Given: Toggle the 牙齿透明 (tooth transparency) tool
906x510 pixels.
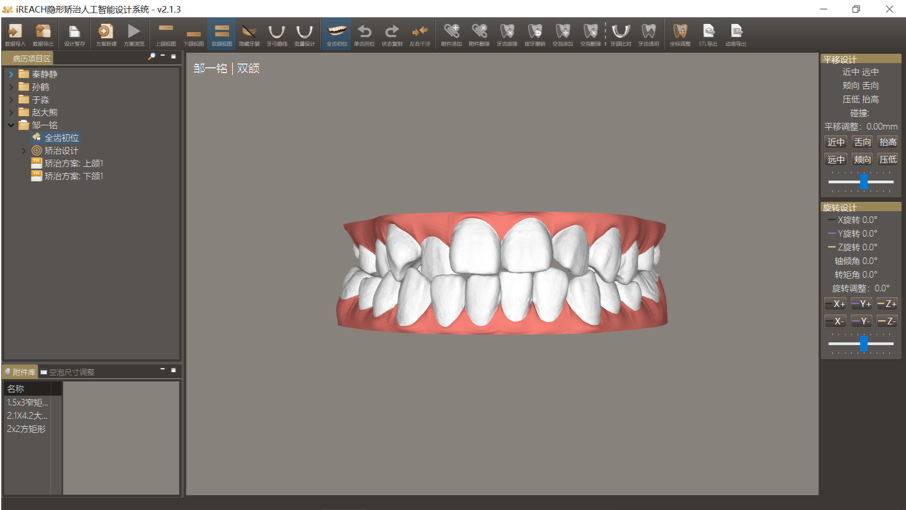Looking at the screenshot, I should (x=648, y=34).
